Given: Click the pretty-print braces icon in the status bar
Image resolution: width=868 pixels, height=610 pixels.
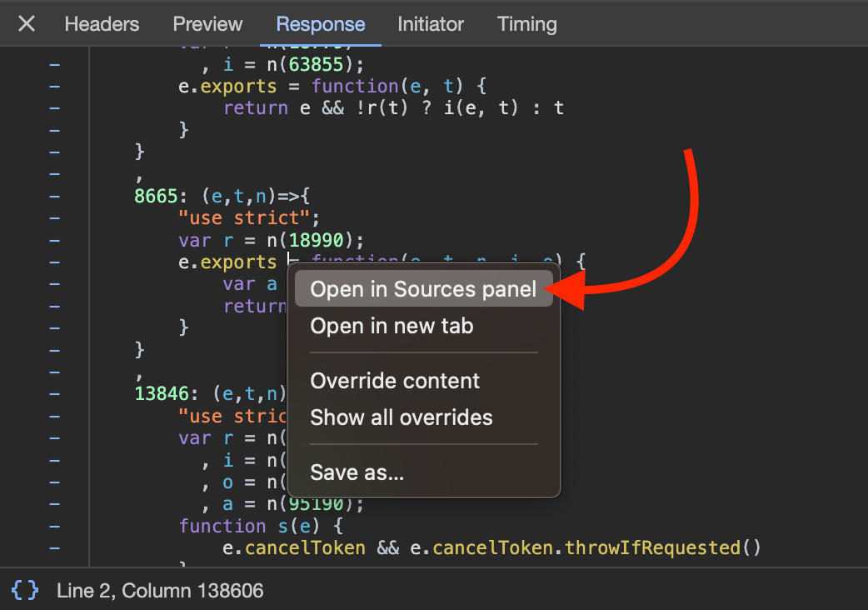Looking at the screenshot, I should (x=25, y=590).
